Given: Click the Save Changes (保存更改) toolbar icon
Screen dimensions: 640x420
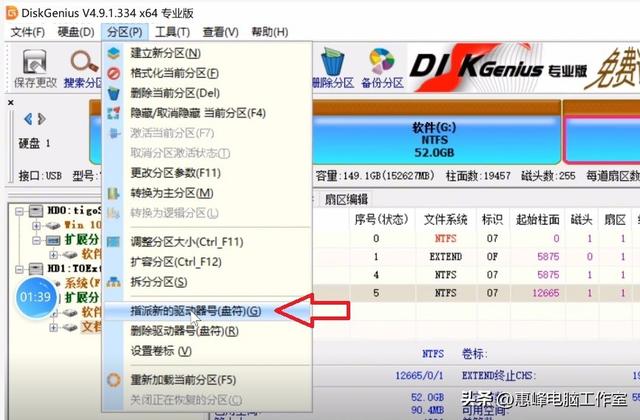Looking at the screenshot, I should click(x=35, y=69).
